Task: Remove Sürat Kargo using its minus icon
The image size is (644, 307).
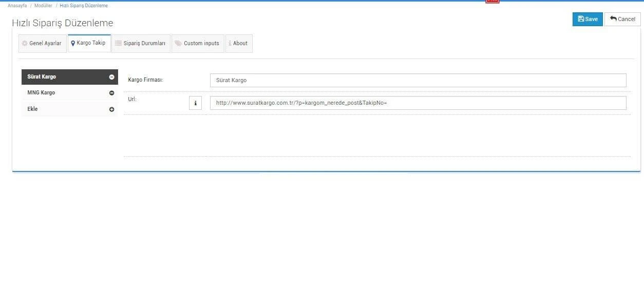Action: [111, 77]
